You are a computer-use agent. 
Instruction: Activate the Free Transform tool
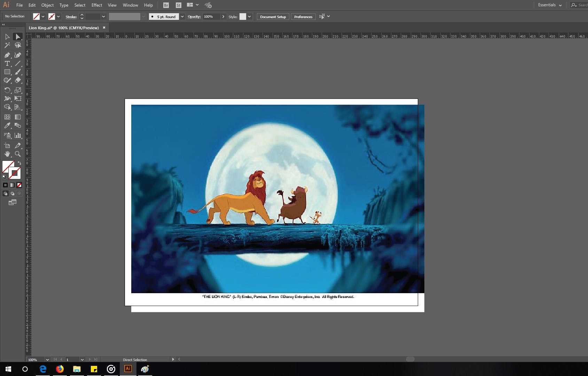pos(18,99)
